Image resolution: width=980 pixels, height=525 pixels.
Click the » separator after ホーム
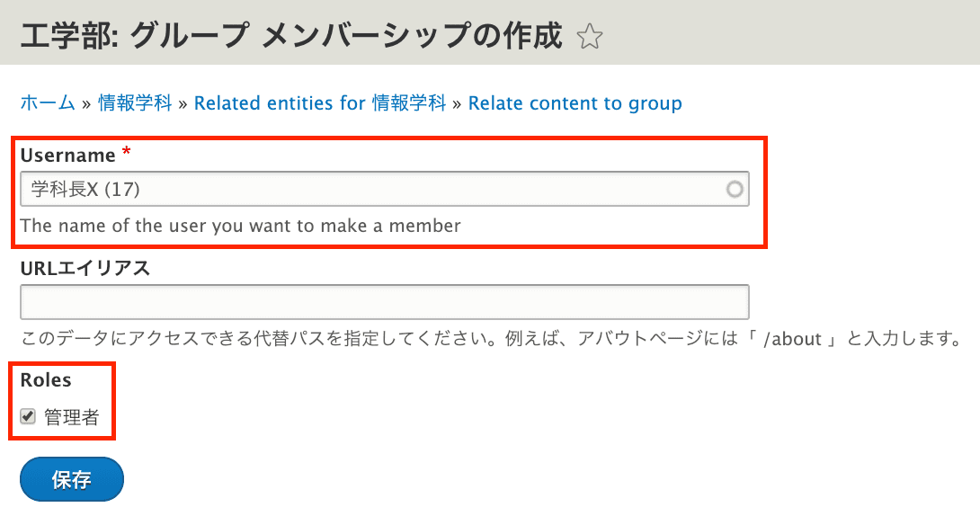click(x=86, y=103)
